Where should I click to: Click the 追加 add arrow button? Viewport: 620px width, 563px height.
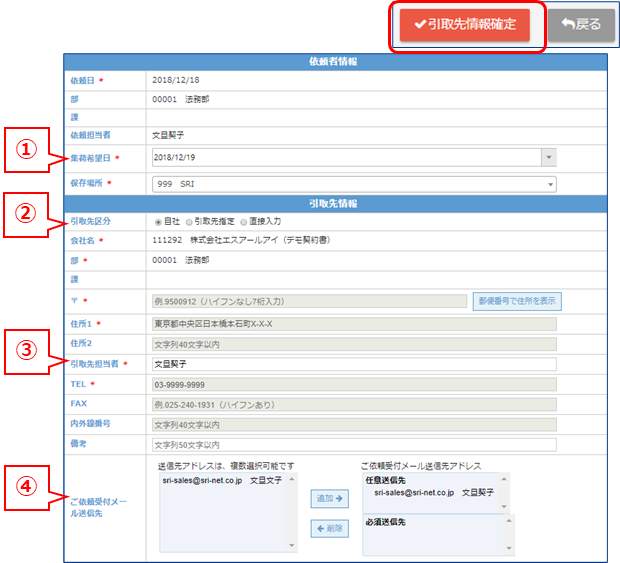point(329,497)
